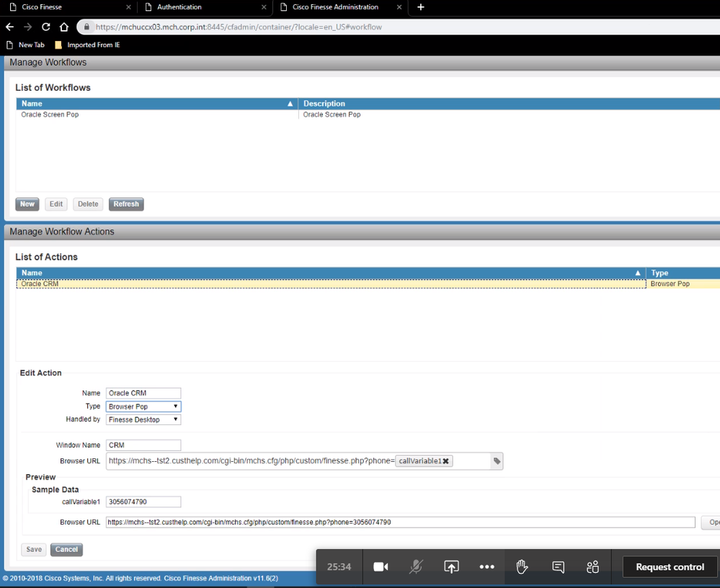Sort actions by Type column
Image resolution: width=720 pixels, height=588 pixels.
pyautogui.click(x=683, y=273)
